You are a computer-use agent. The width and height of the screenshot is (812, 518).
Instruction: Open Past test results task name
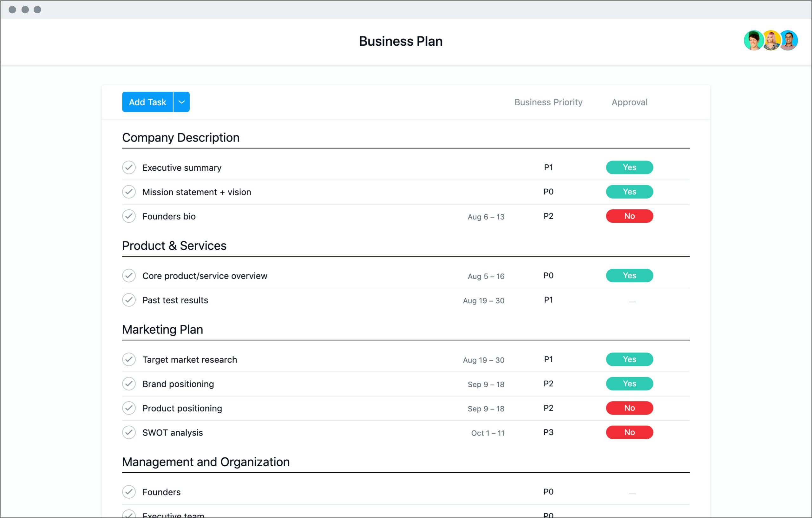(x=175, y=300)
